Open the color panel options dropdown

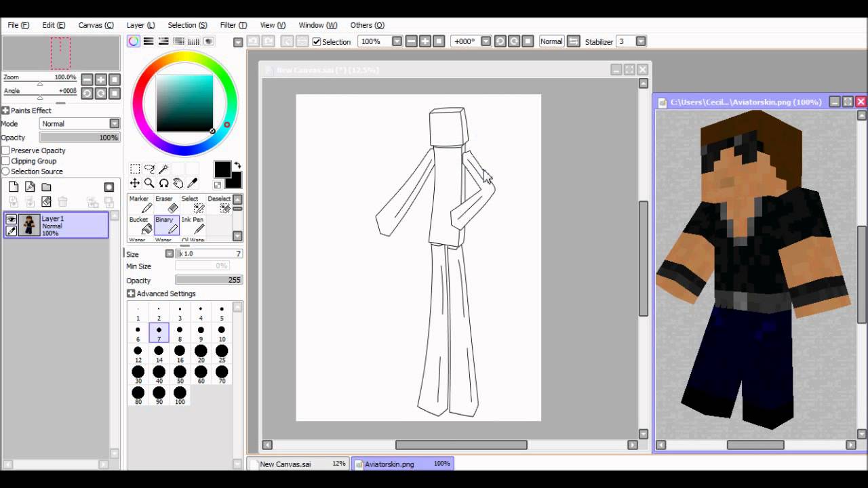click(238, 42)
